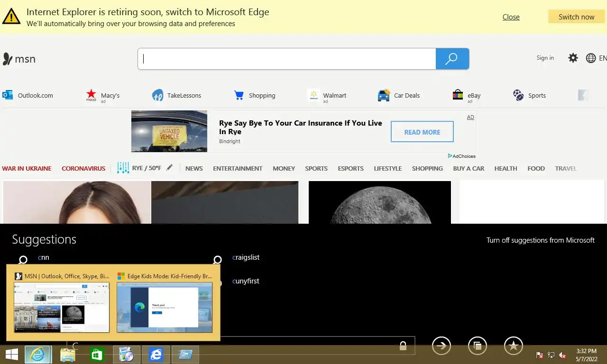Open MSN settings gear

click(x=573, y=58)
